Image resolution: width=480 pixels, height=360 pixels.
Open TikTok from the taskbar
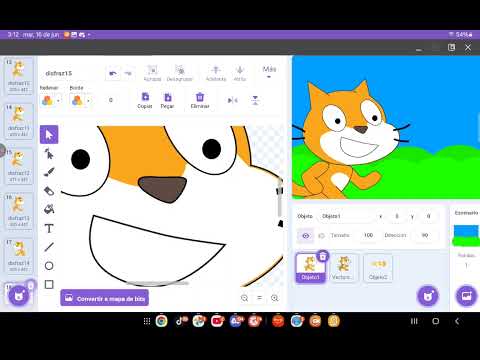click(180, 321)
